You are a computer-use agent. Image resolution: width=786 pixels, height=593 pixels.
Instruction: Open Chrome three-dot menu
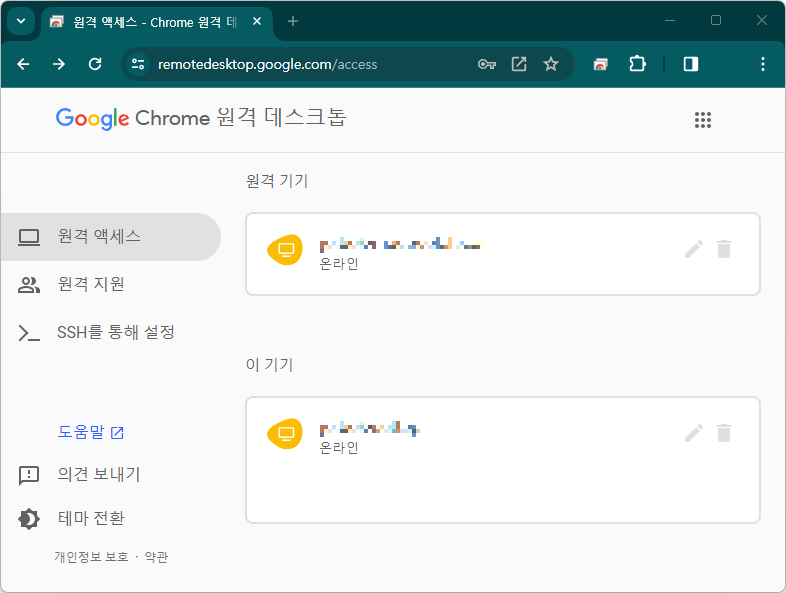tap(762, 64)
